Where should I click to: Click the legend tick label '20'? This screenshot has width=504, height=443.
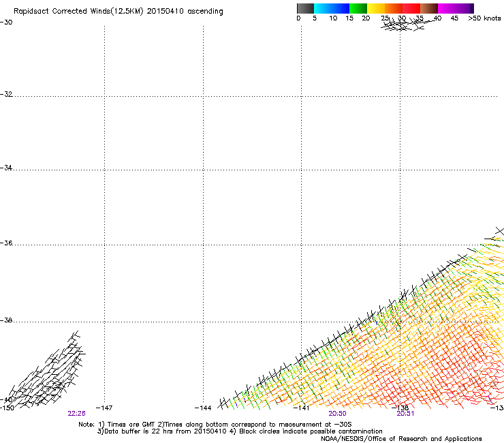(366, 18)
